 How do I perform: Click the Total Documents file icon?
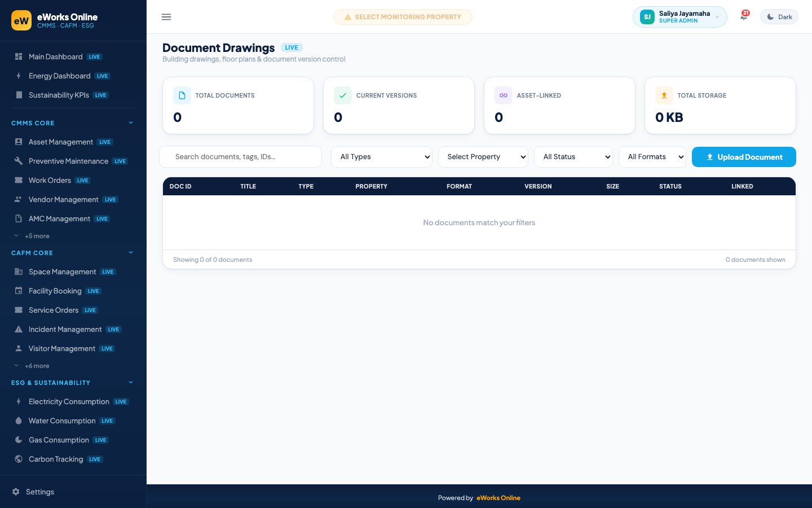tap(182, 95)
